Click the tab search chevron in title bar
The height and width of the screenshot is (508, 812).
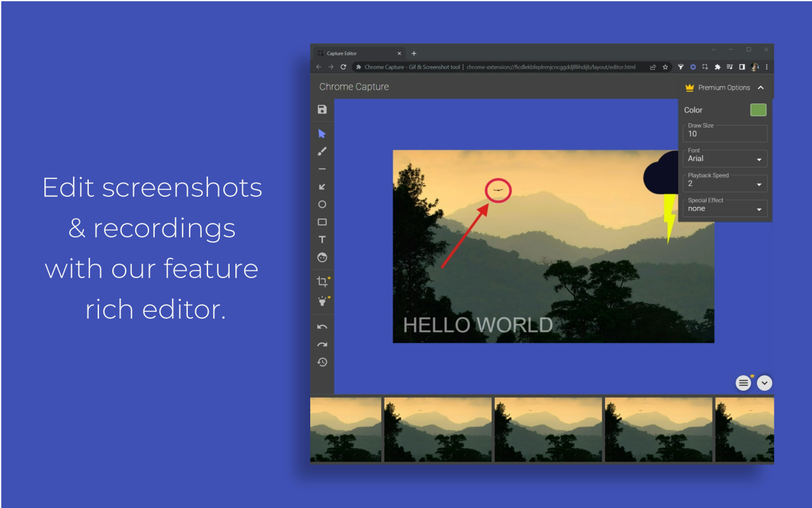coord(713,50)
